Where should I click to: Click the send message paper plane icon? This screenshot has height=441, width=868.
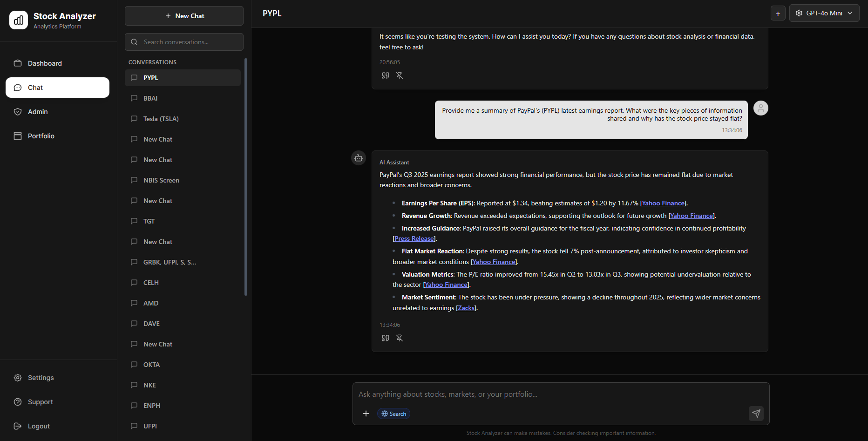pos(756,414)
